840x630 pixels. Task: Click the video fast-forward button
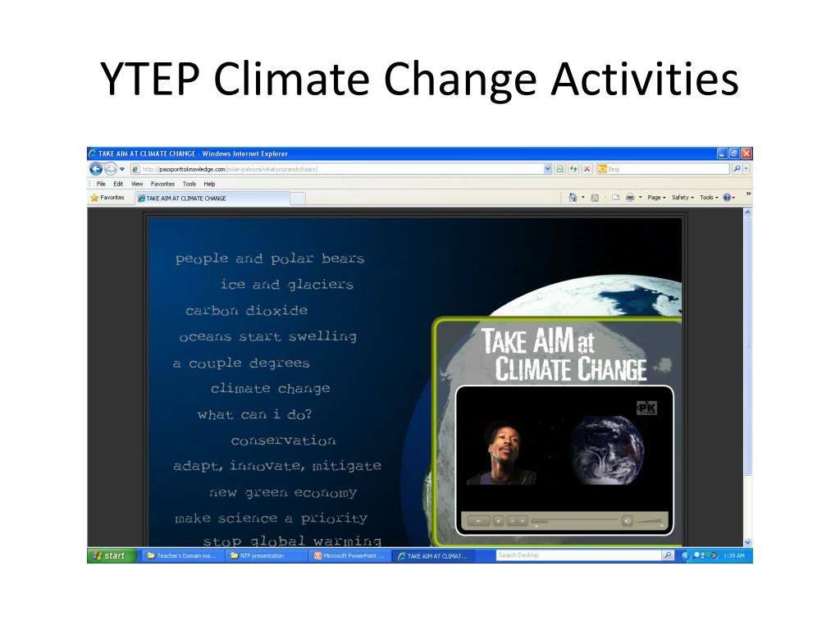tap(523, 520)
